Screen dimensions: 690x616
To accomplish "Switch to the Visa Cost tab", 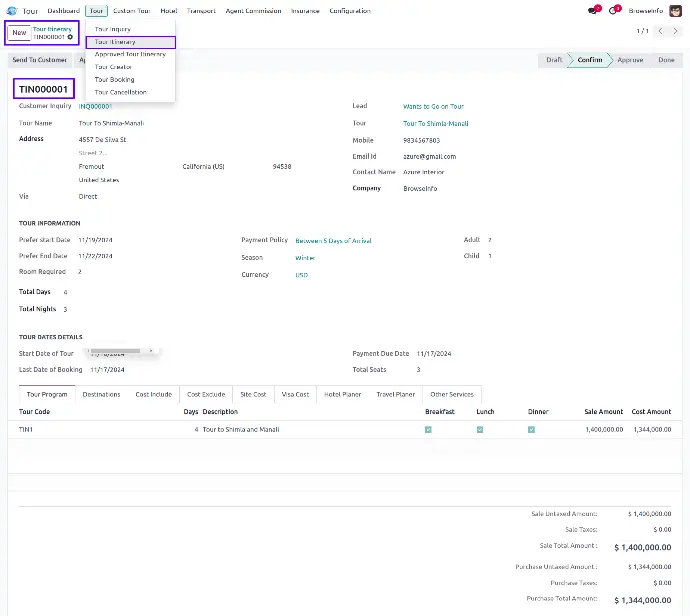I will pyautogui.click(x=295, y=394).
